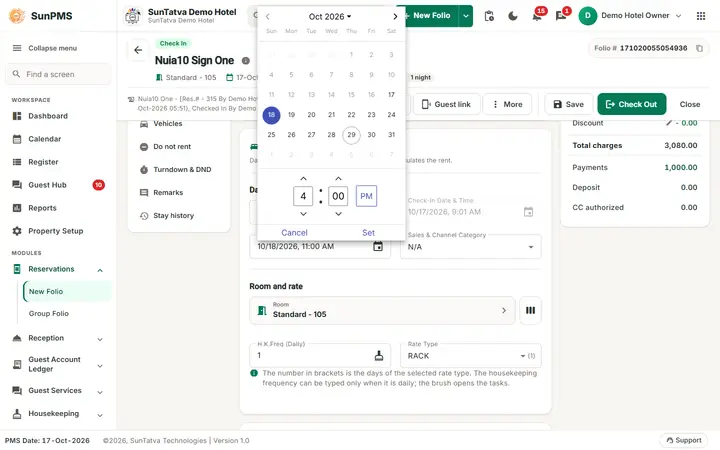Open the Demo Hotel Owner user menu
Screen dimensions: 720x450
coord(630,16)
